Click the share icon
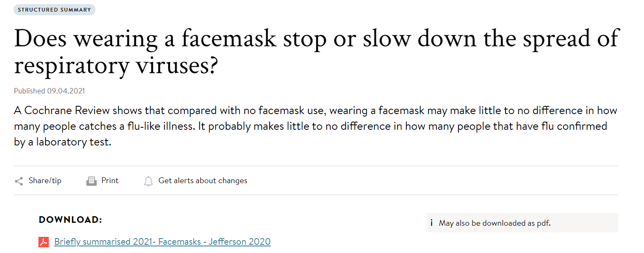Image resolution: width=644 pixels, height=253 pixels. [x=19, y=181]
